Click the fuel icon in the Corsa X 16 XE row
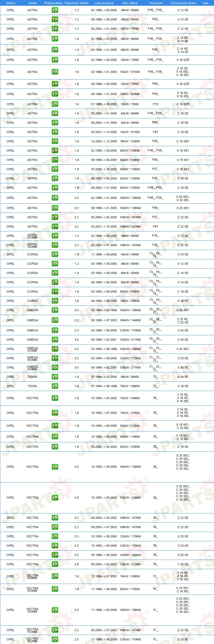The width and height of the screenshot is (214, 644). pyautogui.click(x=55, y=301)
